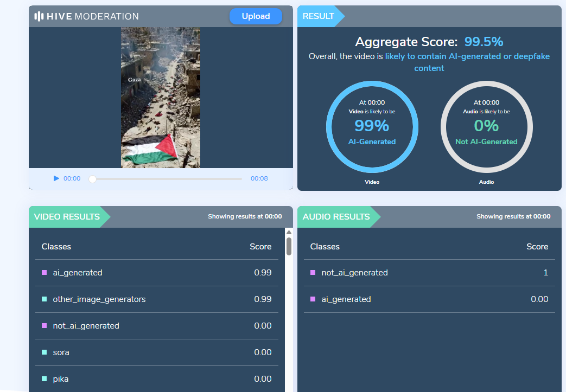
Task: Click the teal square beside other_image_generators
Action: pos(44,299)
